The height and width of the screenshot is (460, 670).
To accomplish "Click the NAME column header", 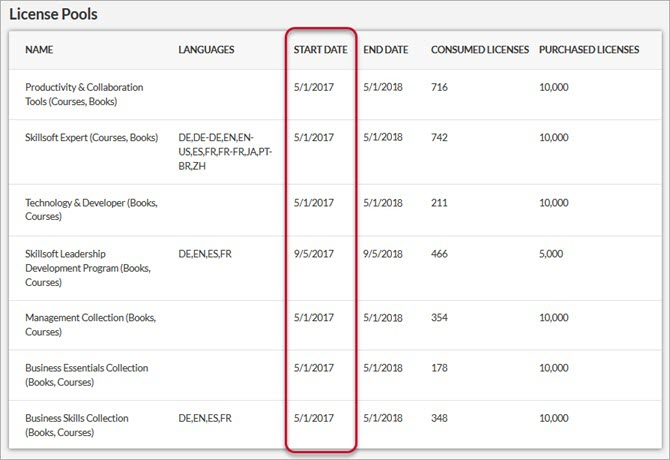I will (39, 49).
